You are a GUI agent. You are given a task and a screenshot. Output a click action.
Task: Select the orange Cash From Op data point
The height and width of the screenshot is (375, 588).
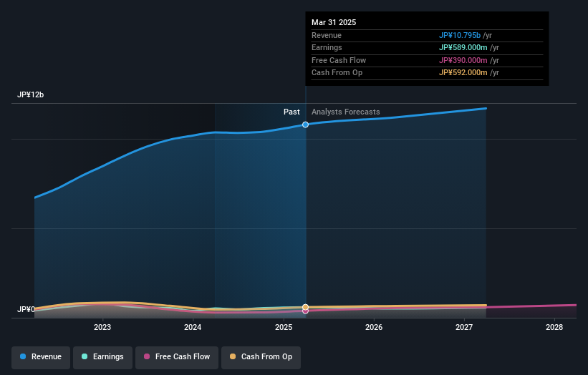306,307
